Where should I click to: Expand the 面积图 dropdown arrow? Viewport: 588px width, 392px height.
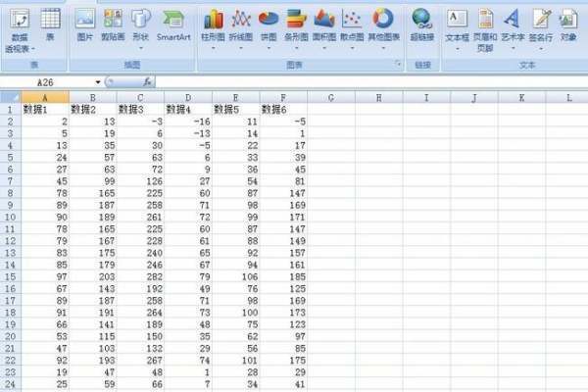pyautogui.click(x=324, y=48)
